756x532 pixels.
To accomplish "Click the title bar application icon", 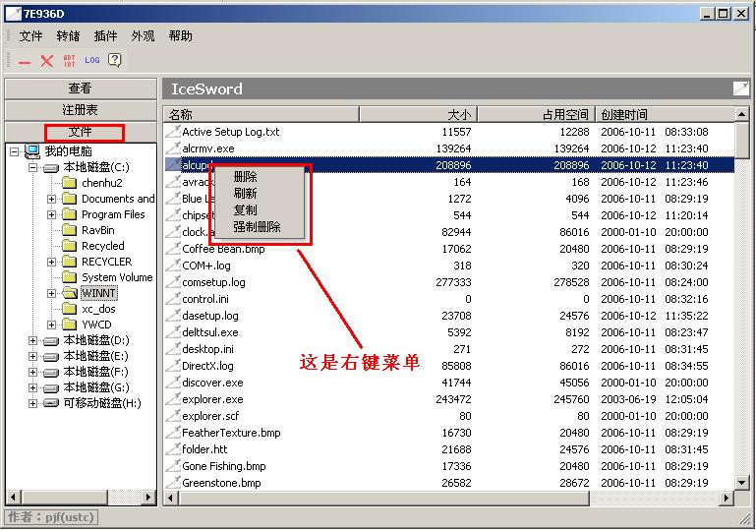I will (14, 14).
